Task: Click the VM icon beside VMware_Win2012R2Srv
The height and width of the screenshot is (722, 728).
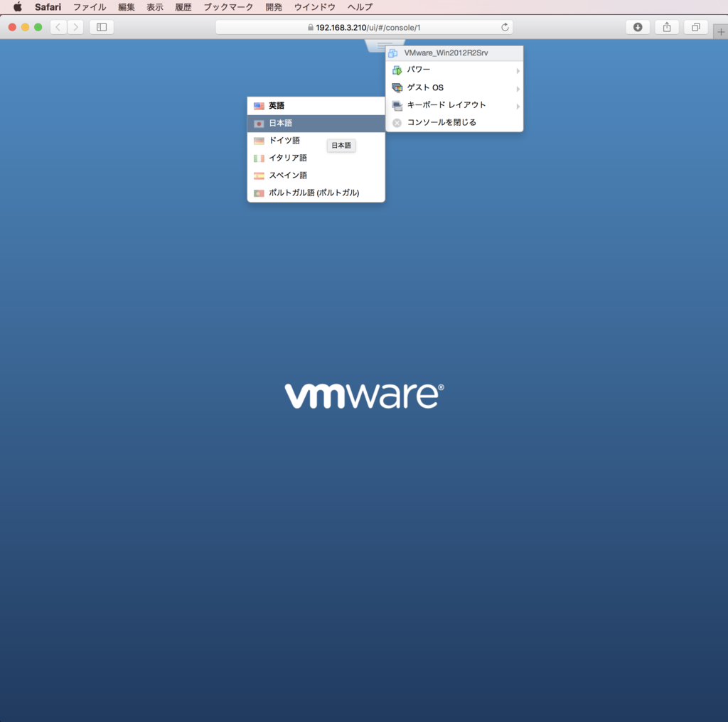Action: [392, 53]
